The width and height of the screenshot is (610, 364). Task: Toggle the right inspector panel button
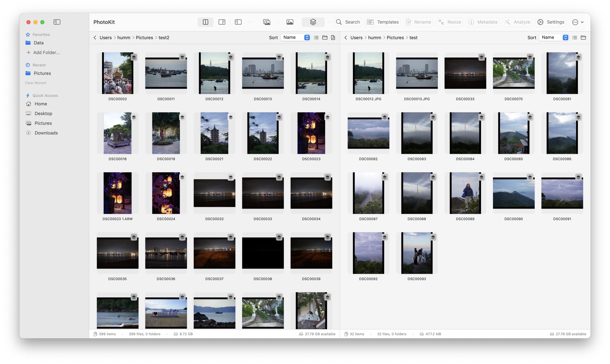click(222, 22)
